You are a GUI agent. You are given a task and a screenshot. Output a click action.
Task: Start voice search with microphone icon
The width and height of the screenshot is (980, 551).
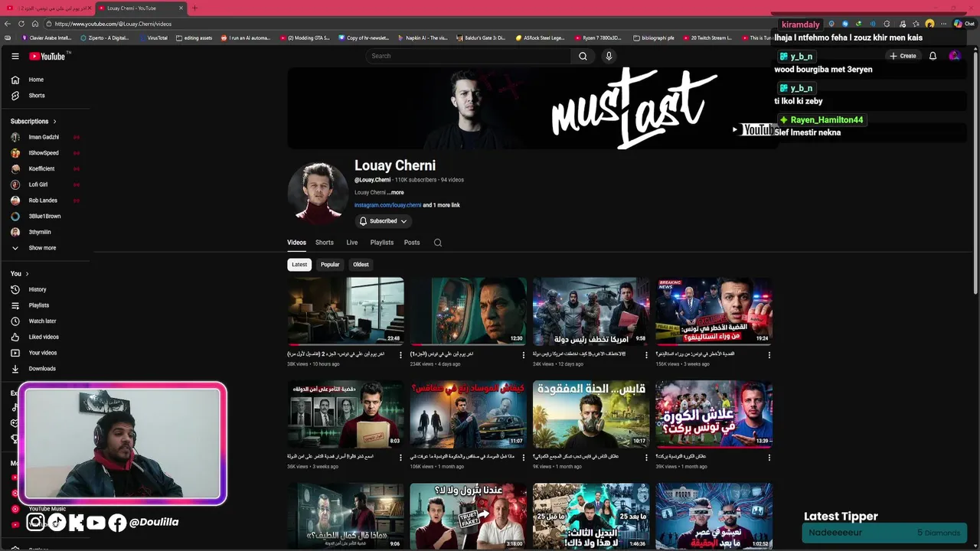click(609, 56)
